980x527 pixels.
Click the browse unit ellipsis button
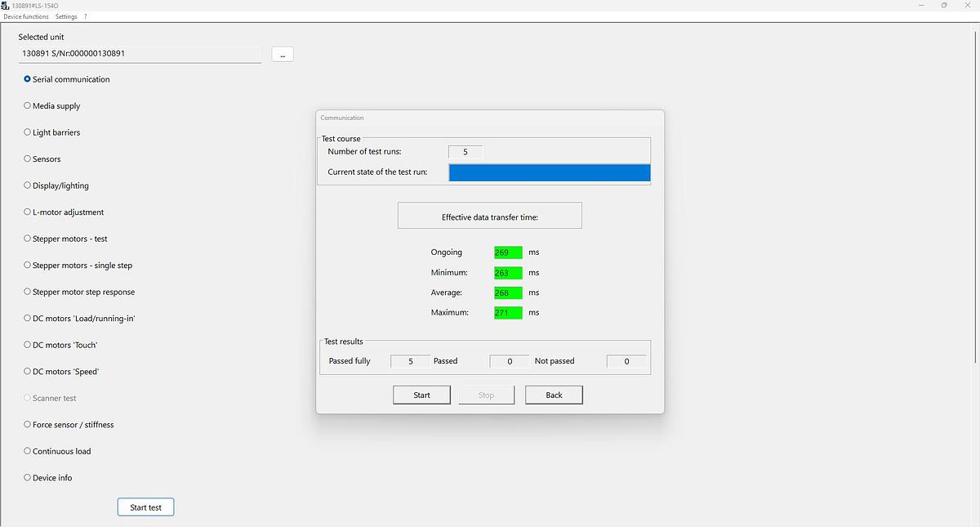(282, 54)
